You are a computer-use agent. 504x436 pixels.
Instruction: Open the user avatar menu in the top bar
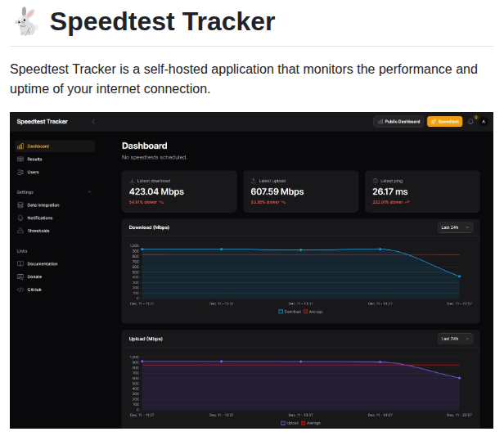(x=484, y=121)
